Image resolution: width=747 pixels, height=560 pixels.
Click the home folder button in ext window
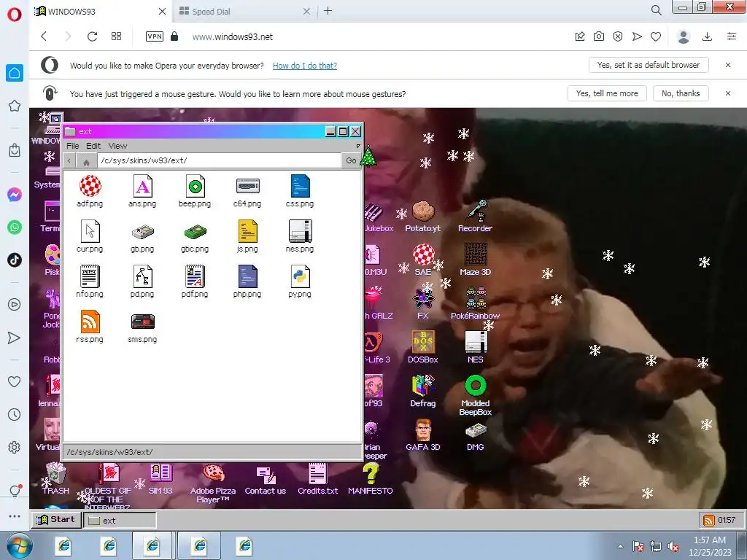(86, 160)
